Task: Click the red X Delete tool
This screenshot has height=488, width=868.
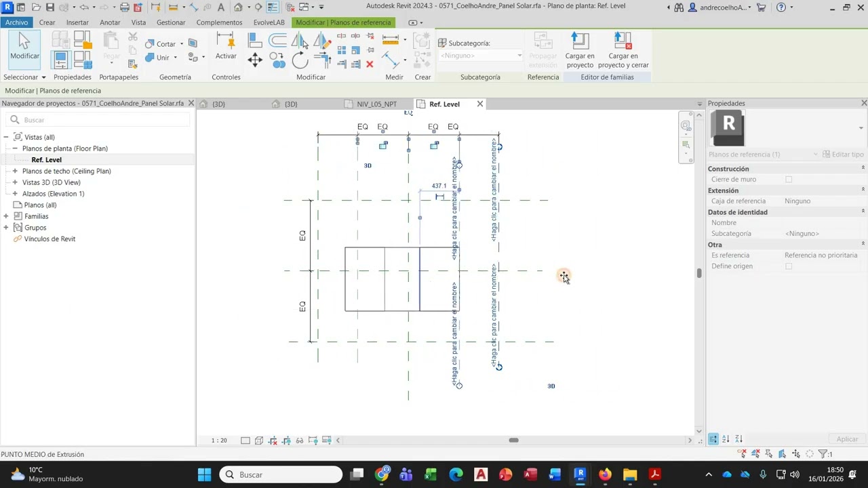Action: [x=370, y=64]
